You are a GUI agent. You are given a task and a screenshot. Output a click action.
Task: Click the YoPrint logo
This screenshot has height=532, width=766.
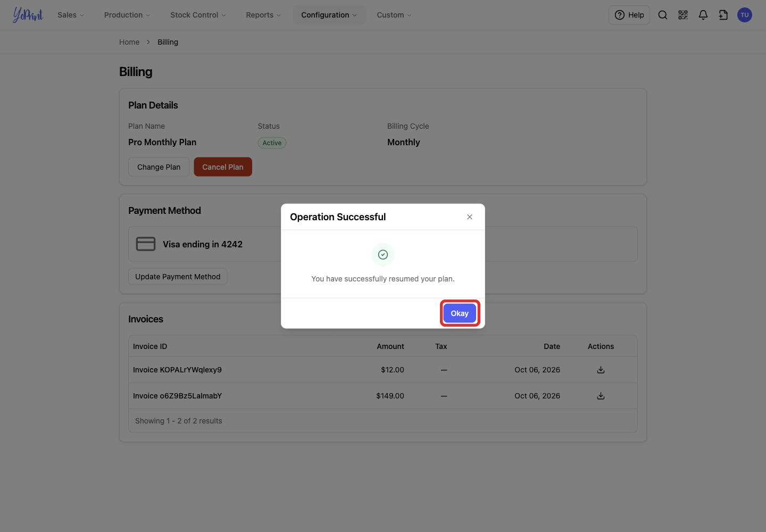tap(28, 15)
